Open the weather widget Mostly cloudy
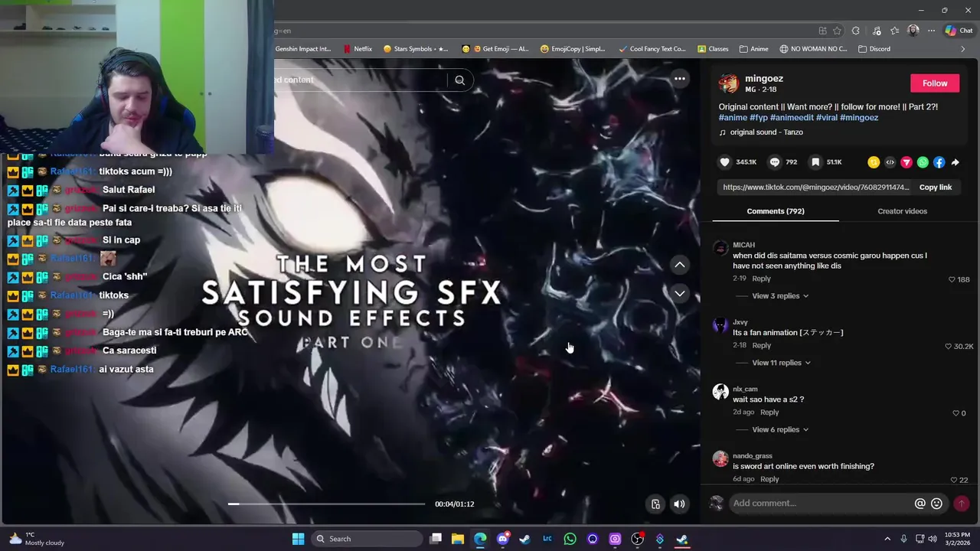This screenshot has width=980, height=551. coord(35,539)
